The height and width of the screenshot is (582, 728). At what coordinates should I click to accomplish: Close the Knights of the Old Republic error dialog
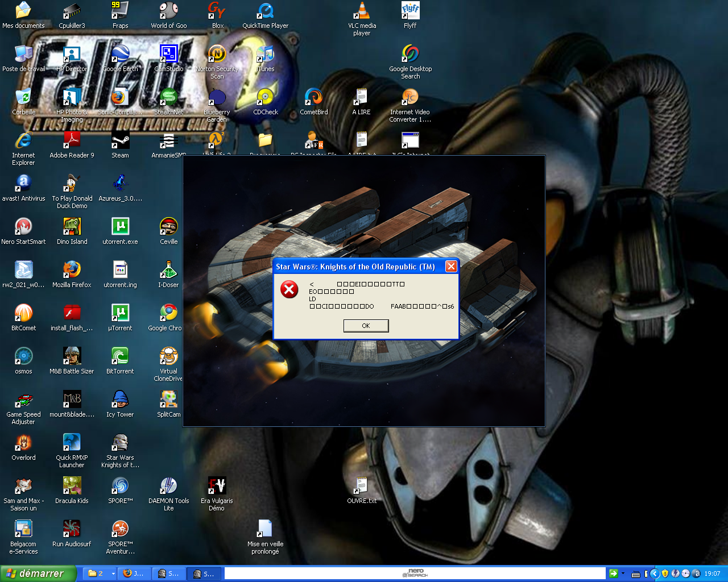click(x=451, y=267)
